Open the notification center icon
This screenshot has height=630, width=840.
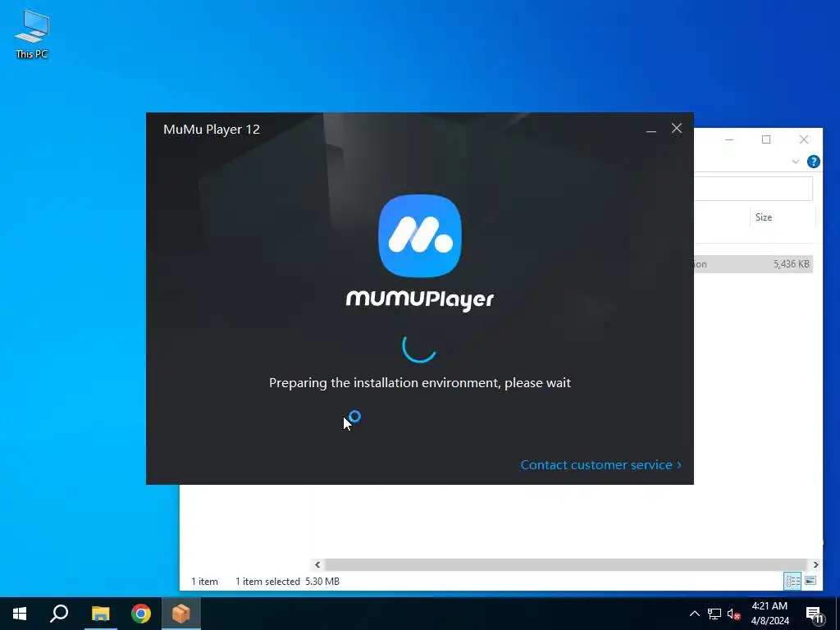click(815, 615)
